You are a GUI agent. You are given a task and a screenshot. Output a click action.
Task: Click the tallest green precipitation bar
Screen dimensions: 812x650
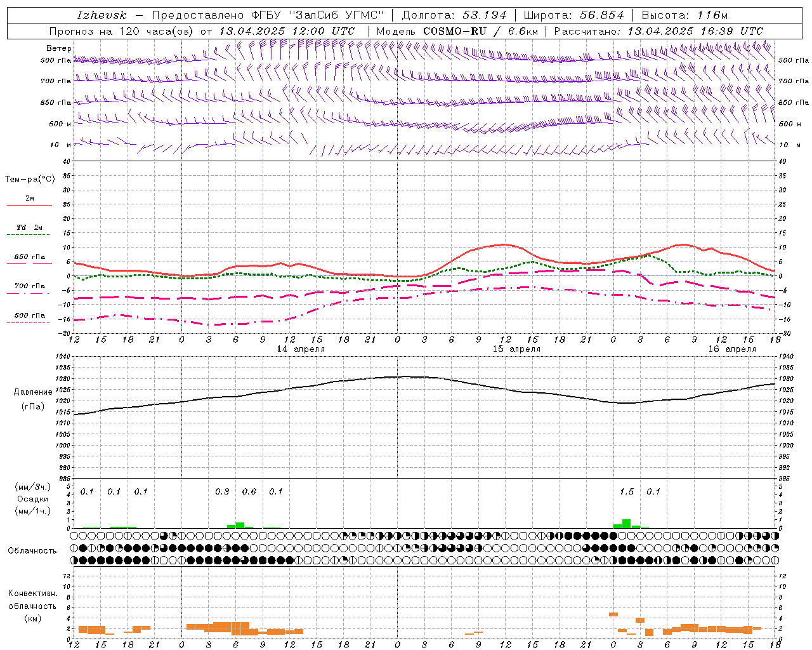pyautogui.click(x=626, y=524)
